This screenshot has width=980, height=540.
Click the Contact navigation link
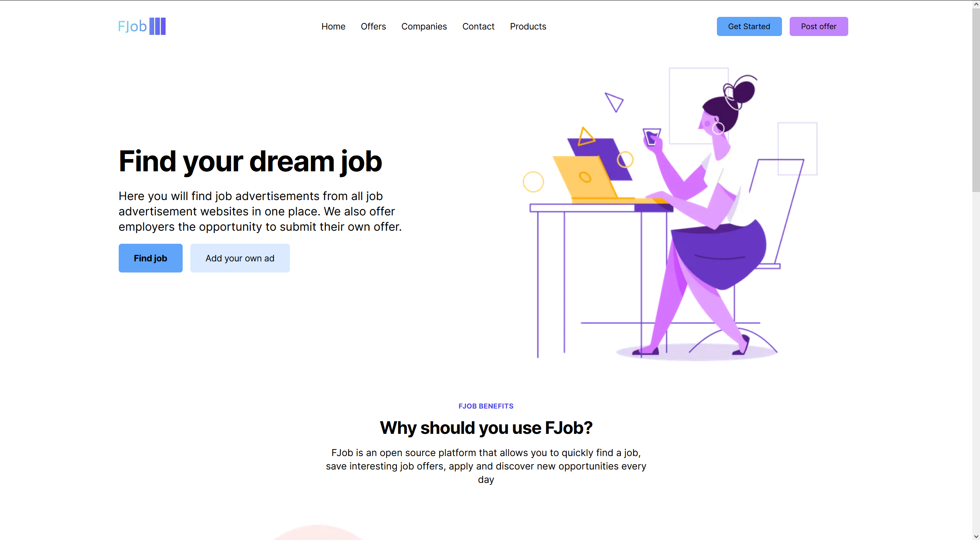tap(478, 26)
